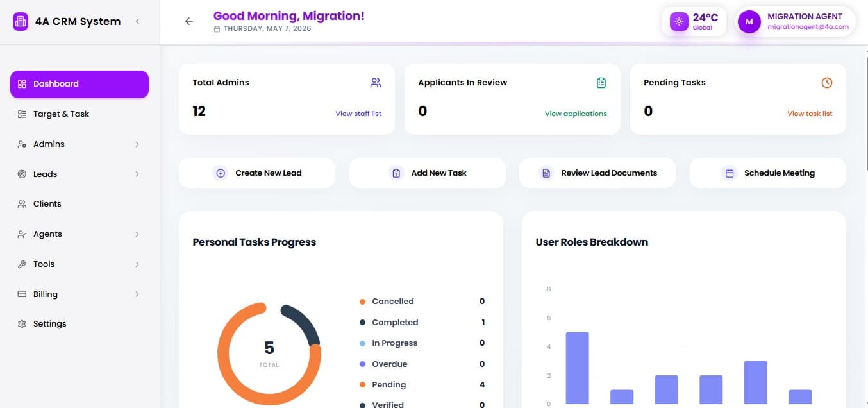Click the Dashboard grid icon in sidebar
Viewport: 868px width, 408px height.
pos(22,84)
